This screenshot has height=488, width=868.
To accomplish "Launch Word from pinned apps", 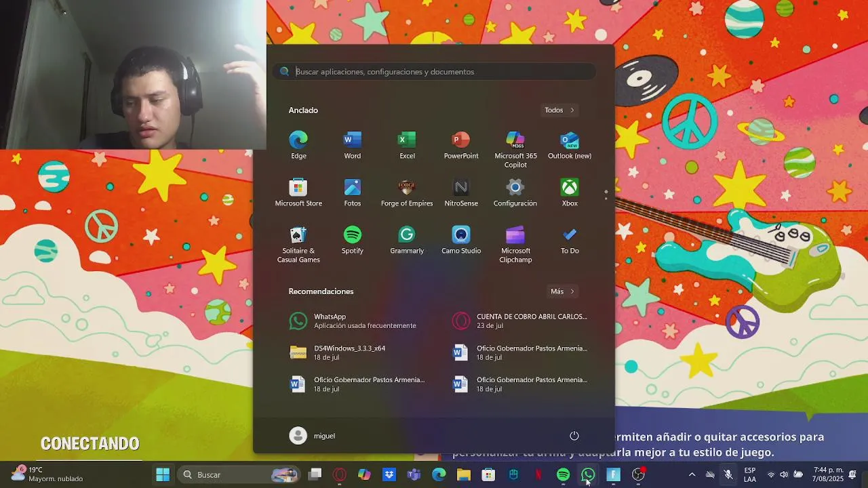I will (353, 146).
